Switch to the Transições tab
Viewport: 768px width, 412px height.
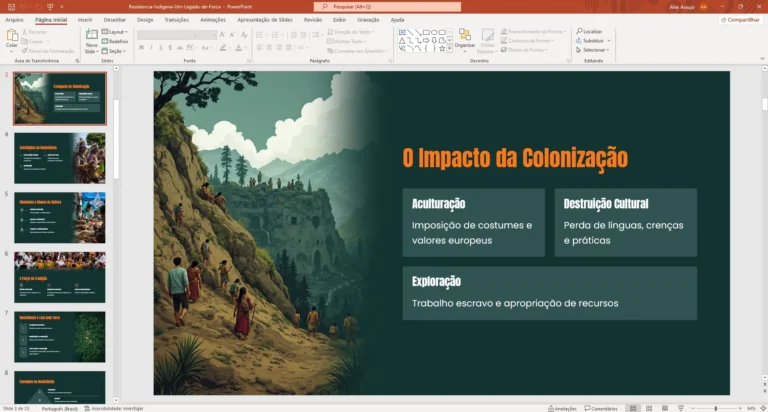click(176, 20)
